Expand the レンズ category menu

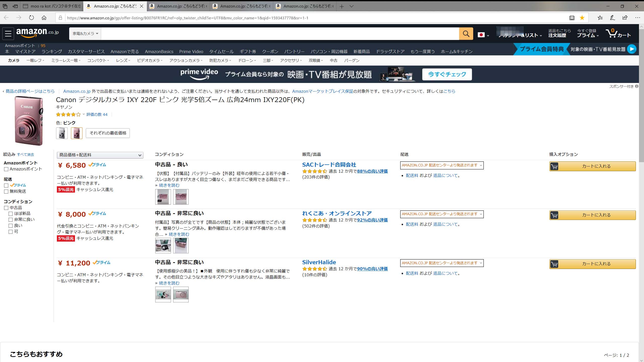123,61
